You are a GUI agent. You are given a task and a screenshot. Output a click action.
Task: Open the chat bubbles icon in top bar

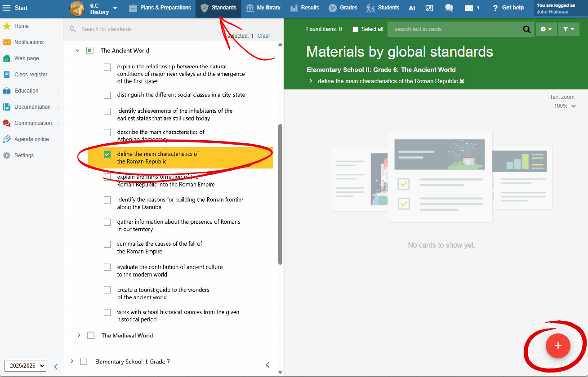[449, 8]
